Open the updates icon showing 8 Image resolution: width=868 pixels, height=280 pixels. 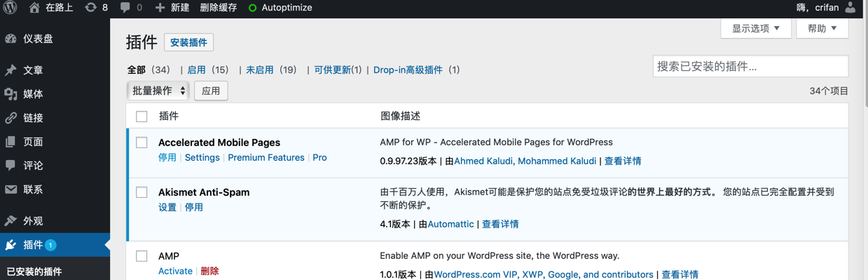tap(90, 8)
